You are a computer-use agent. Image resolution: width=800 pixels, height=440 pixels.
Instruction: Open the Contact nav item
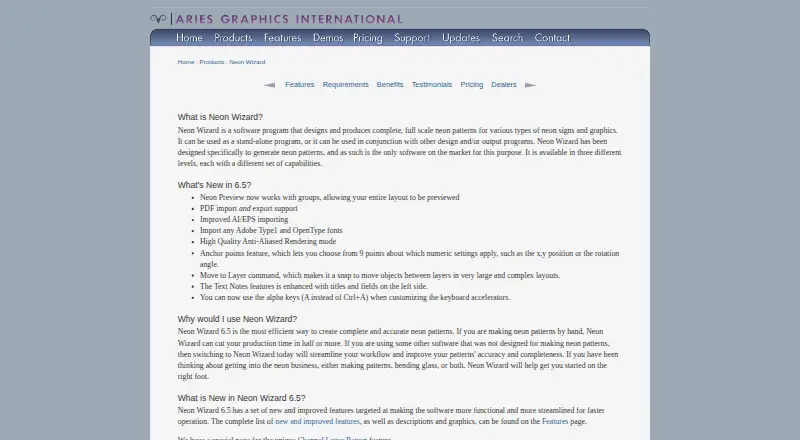click(553, 38)
